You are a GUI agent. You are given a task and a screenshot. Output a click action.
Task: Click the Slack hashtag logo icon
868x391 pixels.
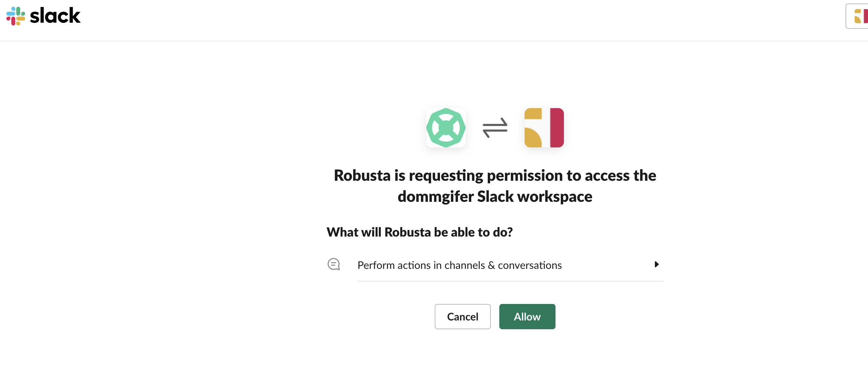(16, 16)
